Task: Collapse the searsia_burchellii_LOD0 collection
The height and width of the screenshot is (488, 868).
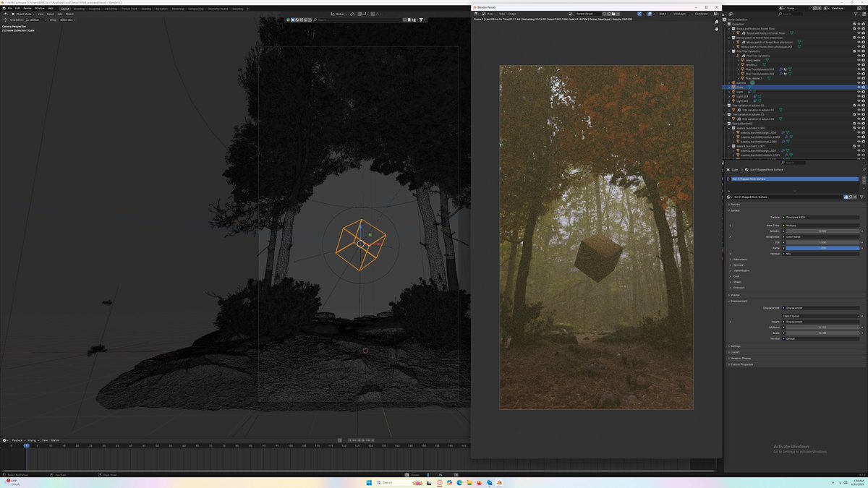Action: [x=730, y=128]
